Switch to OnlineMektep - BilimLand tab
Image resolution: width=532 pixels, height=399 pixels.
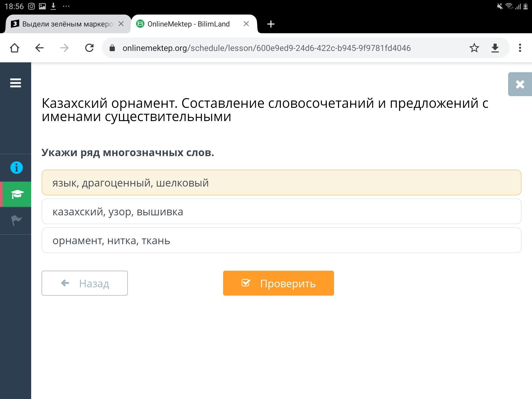[x=188, y=24]
